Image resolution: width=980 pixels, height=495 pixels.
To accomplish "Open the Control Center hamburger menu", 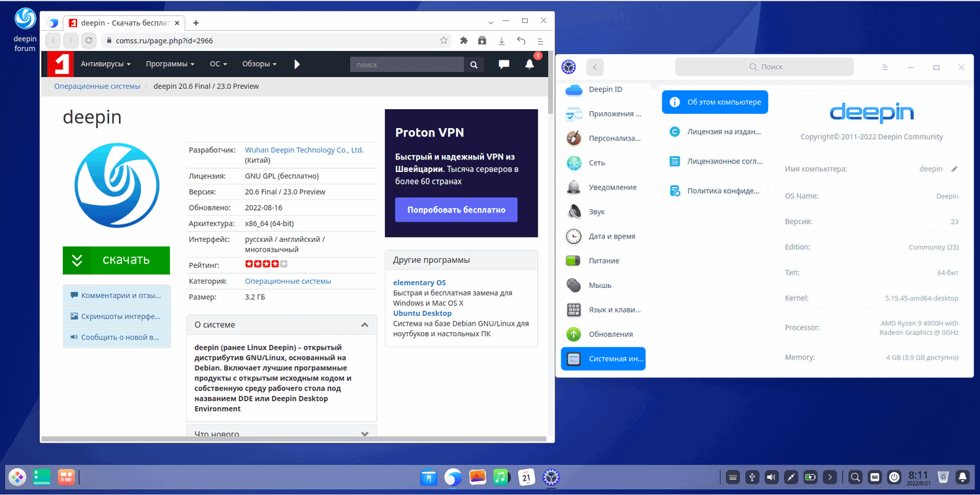I will point(885,67).
